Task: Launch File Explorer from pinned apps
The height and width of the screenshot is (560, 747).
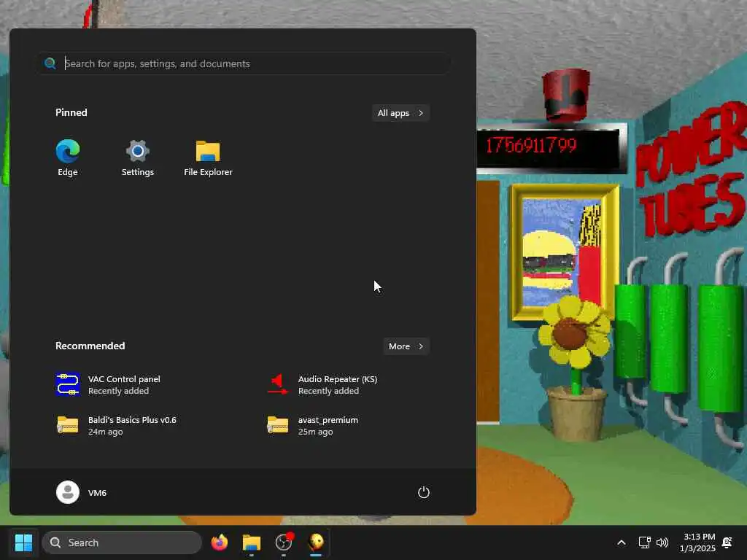Action: 208,158
